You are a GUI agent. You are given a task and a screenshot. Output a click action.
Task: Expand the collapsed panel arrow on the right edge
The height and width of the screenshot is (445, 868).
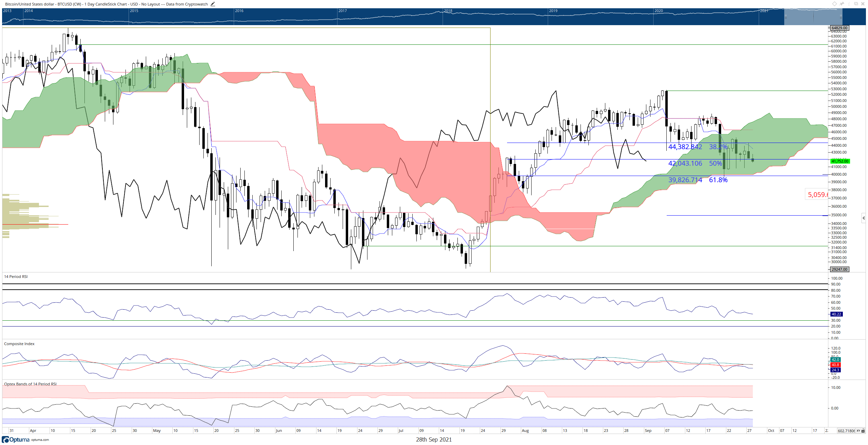click(864, 218)
